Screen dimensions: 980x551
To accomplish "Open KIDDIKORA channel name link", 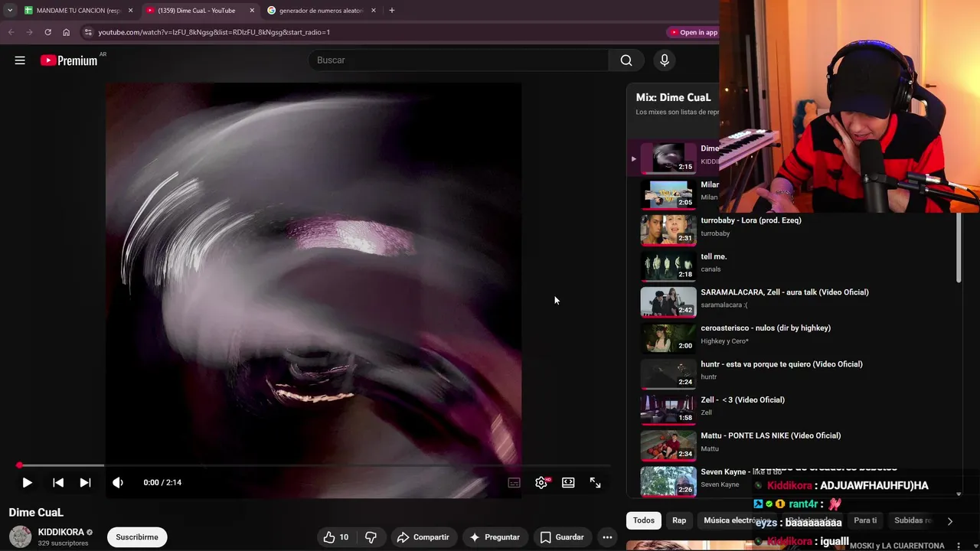I will 61,532.
